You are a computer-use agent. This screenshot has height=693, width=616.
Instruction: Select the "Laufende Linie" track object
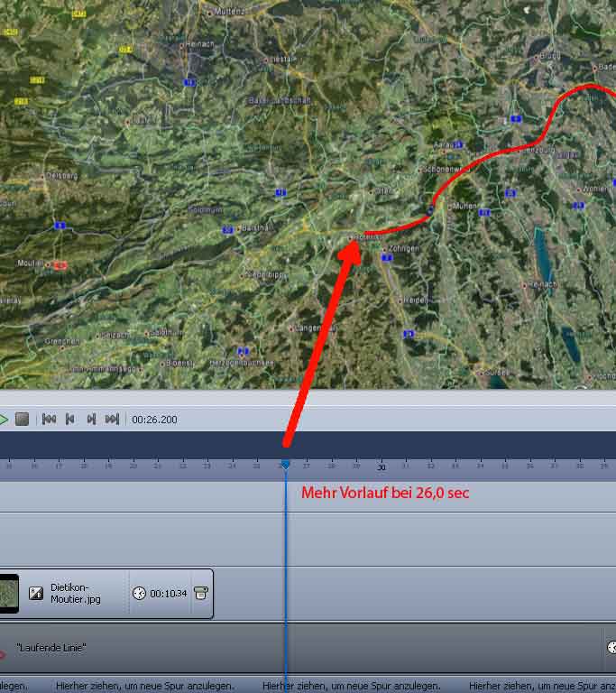(x=51, y=648)
